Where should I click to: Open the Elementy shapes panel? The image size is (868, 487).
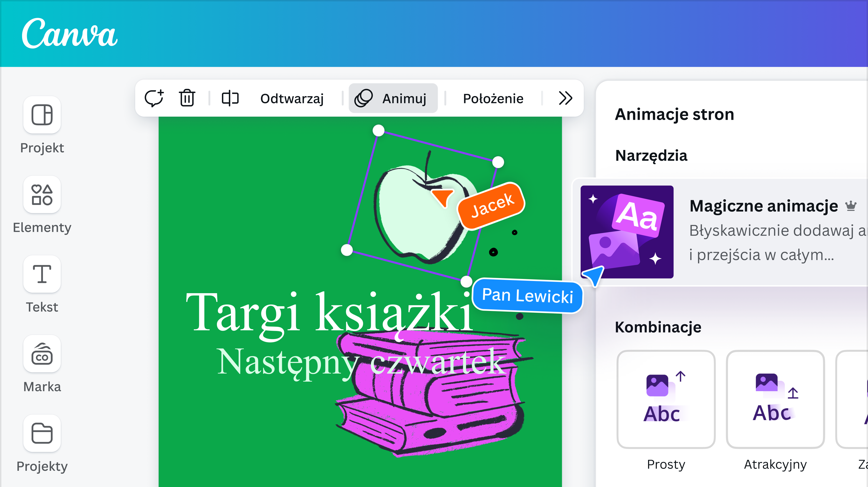[x=42, y=195]
